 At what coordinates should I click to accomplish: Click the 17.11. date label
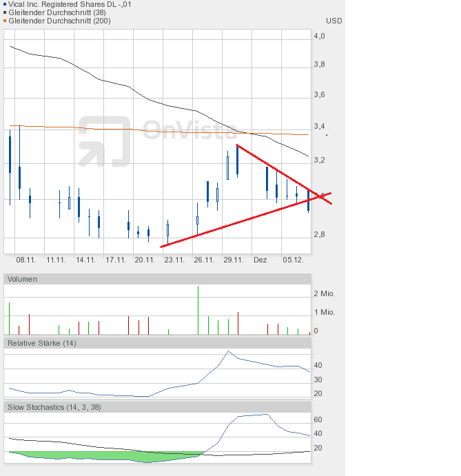[115, 260]
